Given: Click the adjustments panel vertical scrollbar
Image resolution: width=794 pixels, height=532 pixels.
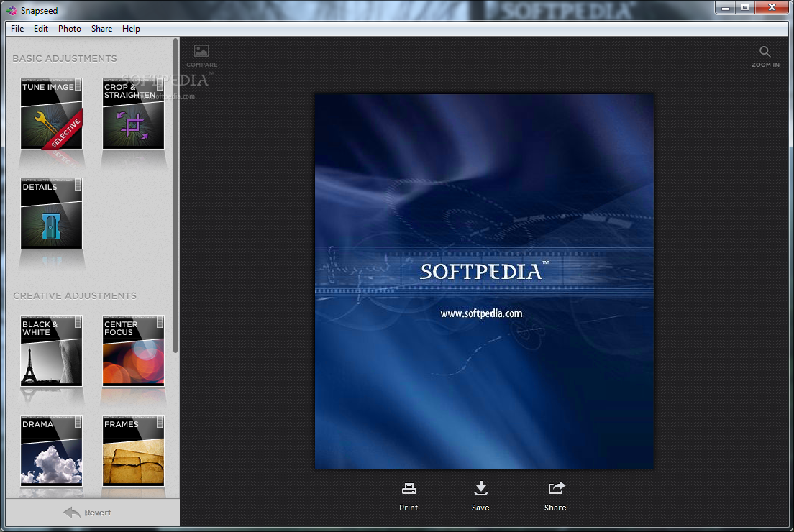Looking at the screenshot, I should coord(175,195).
